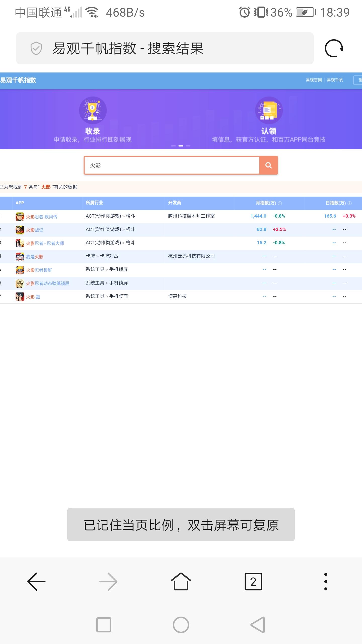Viewport: 362px width, 644px height.
Task: Focus the search field containing 火影
Action: [172, 165]
